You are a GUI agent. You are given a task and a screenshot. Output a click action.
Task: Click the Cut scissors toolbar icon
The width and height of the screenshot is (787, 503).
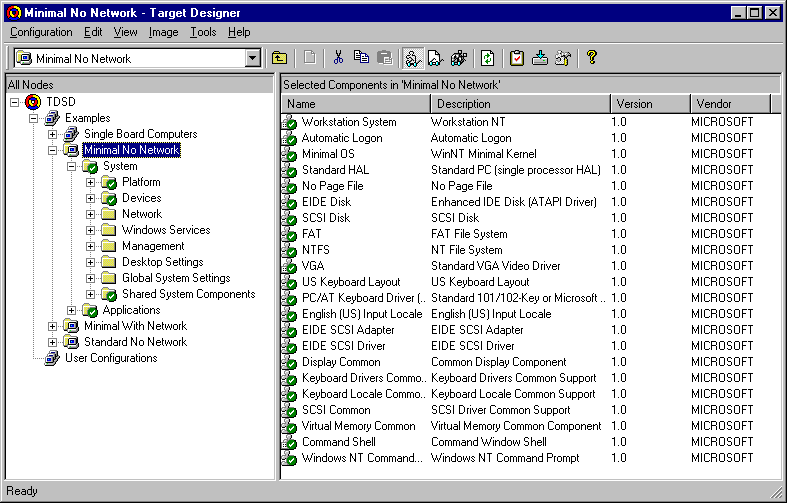tap(339, 58)
